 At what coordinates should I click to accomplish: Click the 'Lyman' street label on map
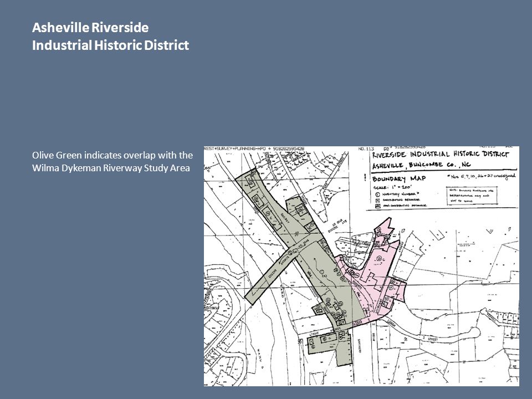pyautogui.click(x=315, y=334)
